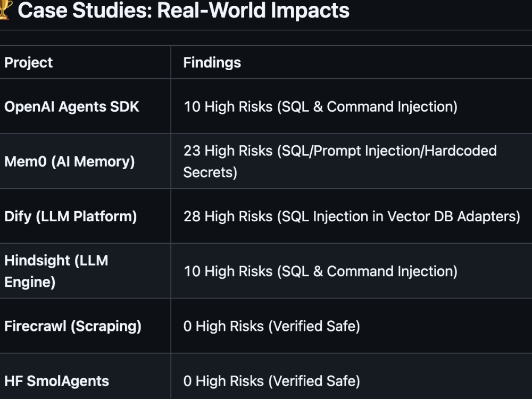Viewport: 532px width, 399px height.
Task: Click Engine) on Hindsight's second line
Action: (30, 282)
